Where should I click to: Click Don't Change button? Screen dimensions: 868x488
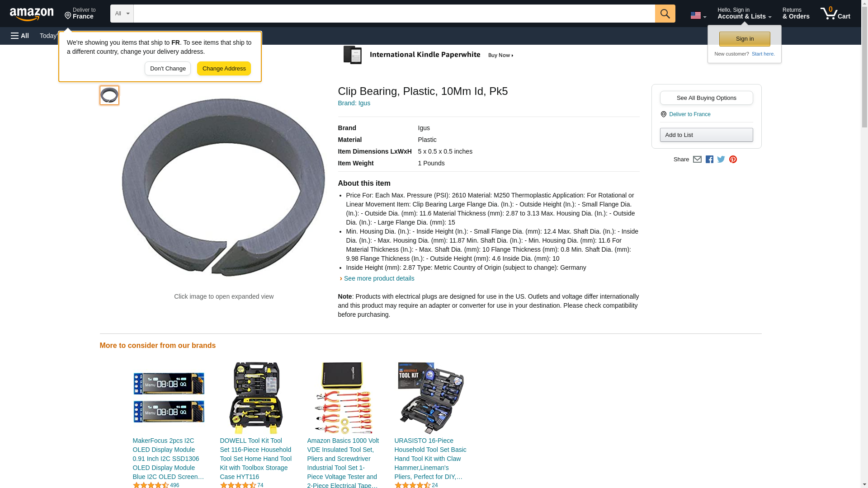tap(168, 69)
